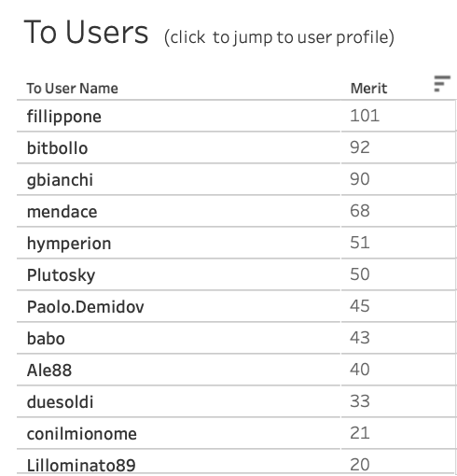The height and width of the screenshot is (476, 457).
Task: Click the sort descending icon beside Merit
Action: 442,83
